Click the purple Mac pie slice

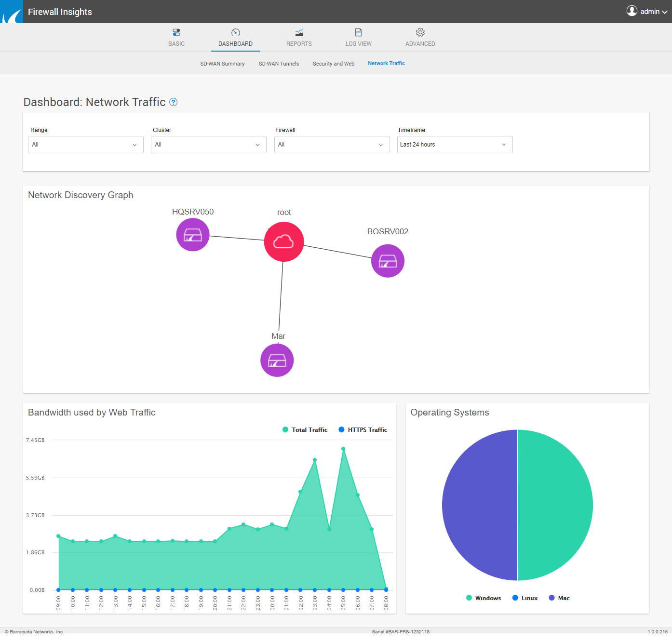coord(480,505)
